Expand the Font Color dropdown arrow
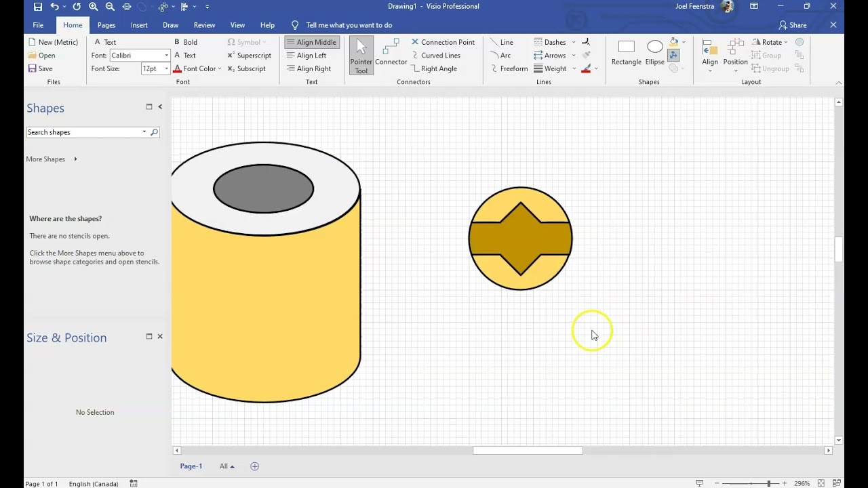 220,68
